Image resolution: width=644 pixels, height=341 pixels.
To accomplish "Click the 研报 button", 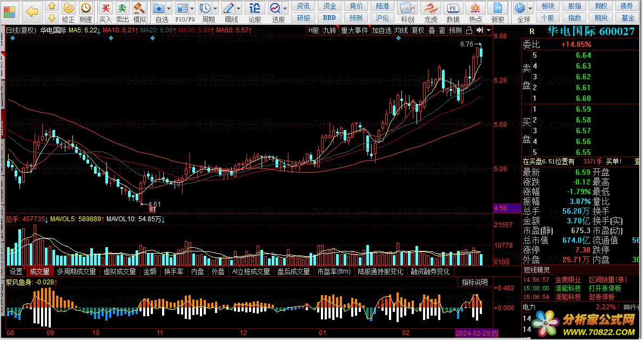I will tap(304, 18).
